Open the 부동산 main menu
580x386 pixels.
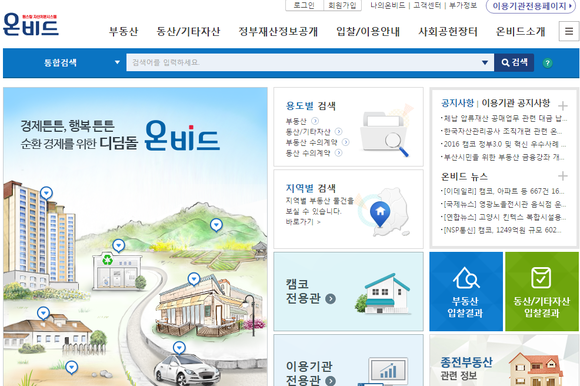(124, 31)
